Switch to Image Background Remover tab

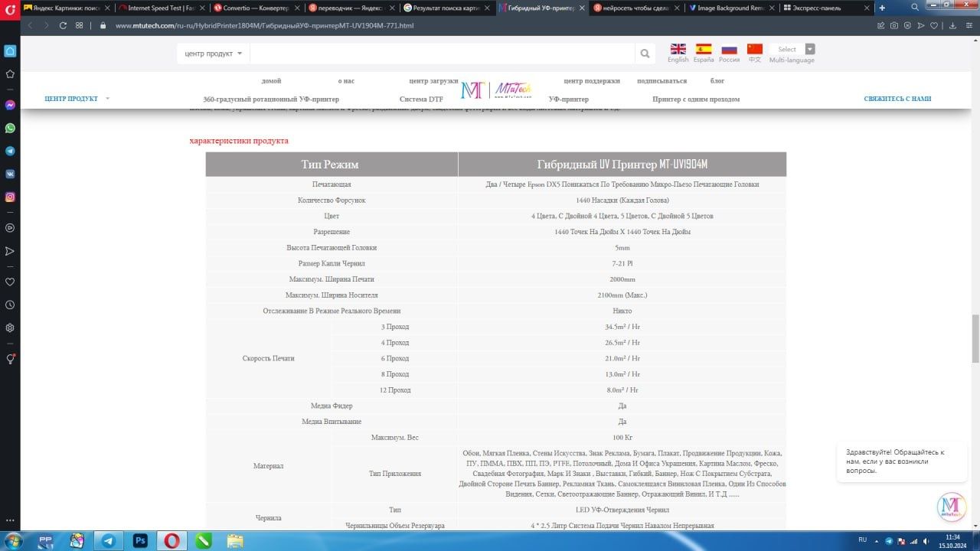click(730, 8)
